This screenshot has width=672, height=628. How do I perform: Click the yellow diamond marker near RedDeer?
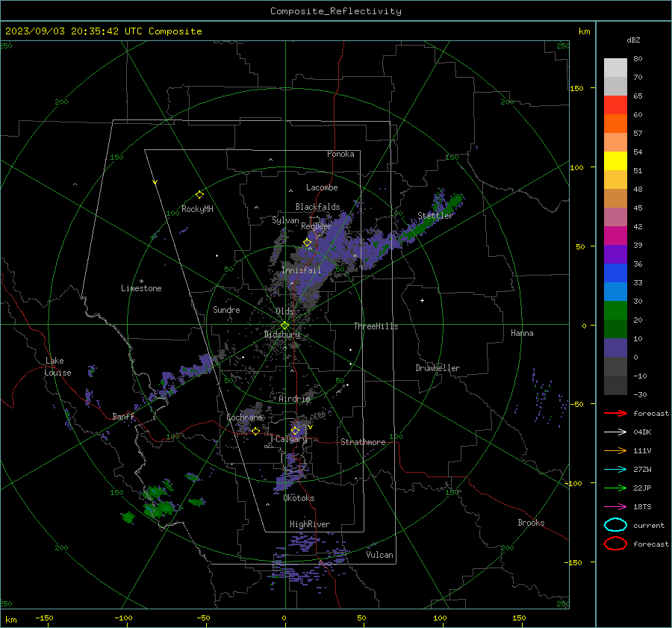point(307,243)
